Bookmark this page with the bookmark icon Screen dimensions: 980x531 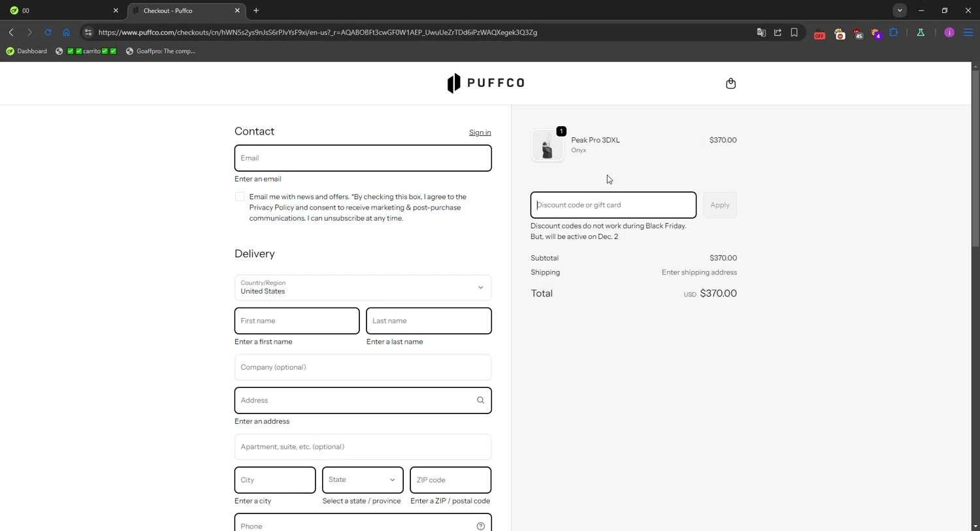coord(794,32)
